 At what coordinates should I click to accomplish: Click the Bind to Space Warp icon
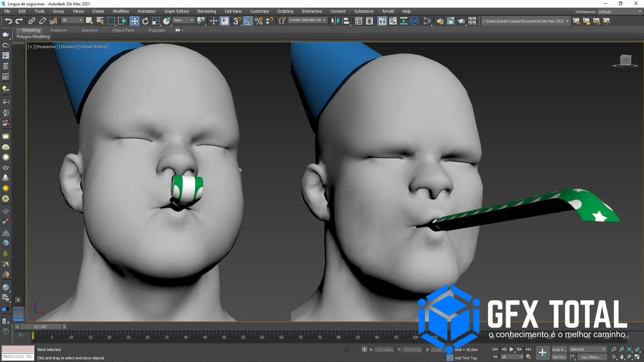point(54,21)
